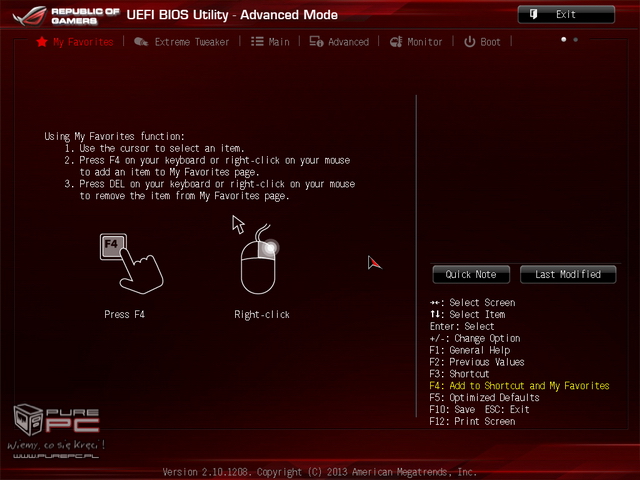Open the Main tab
This screenshot has width=640, height=480.
tap(270, 42)
